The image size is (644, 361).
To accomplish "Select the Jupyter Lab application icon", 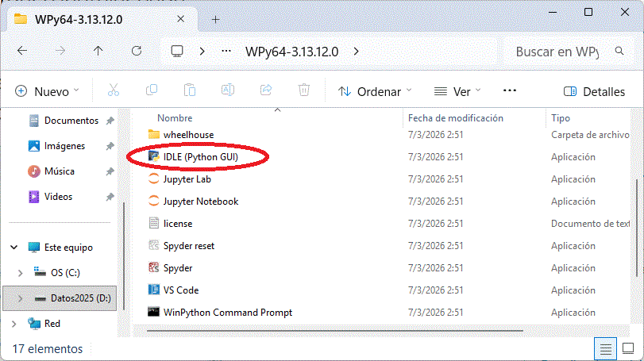I will point(153,179).
